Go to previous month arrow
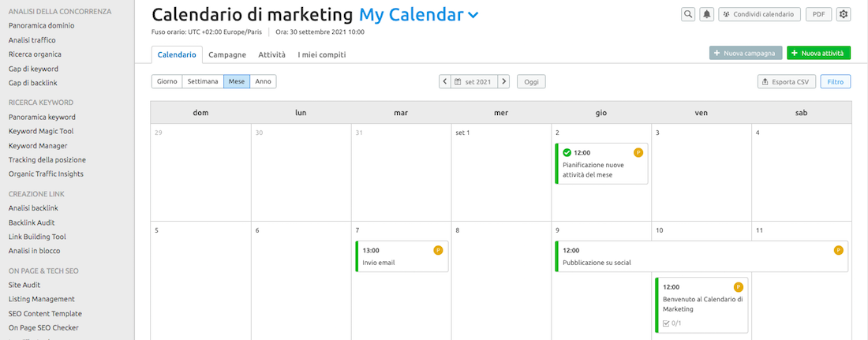868x340 pixels. [445, 81]
